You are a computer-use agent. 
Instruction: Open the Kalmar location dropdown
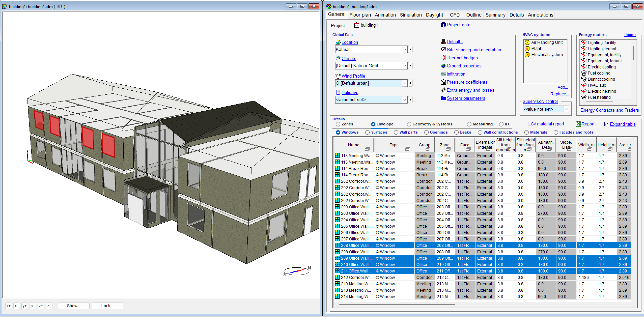[x=404, y=50]
